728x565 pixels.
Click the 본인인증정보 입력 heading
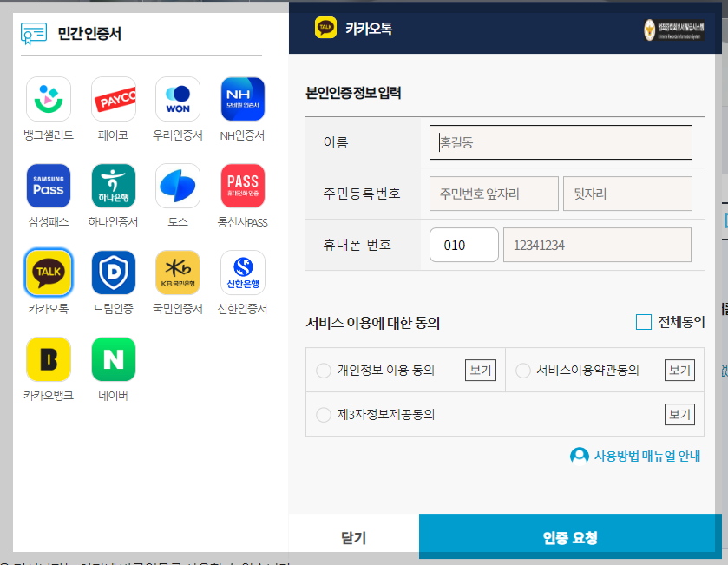[353, 93]
